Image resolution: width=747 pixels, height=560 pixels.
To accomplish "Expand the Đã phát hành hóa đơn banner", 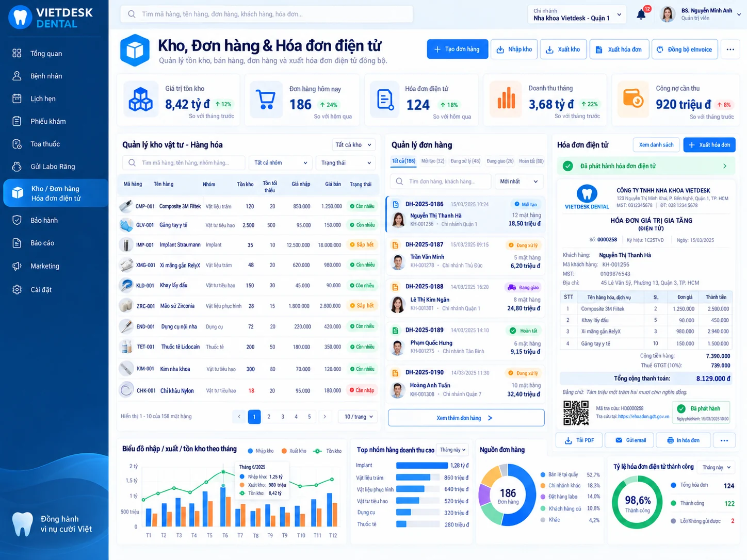I will point(646,166).
